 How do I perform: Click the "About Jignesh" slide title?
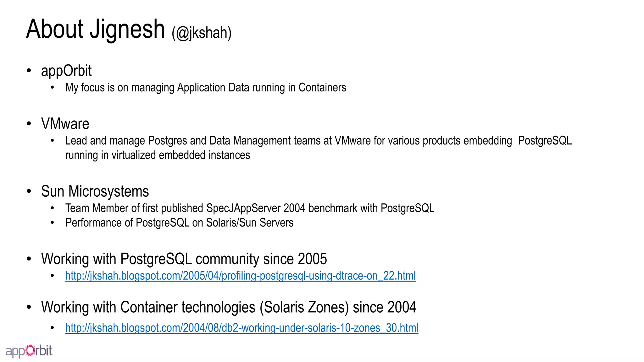95,29
